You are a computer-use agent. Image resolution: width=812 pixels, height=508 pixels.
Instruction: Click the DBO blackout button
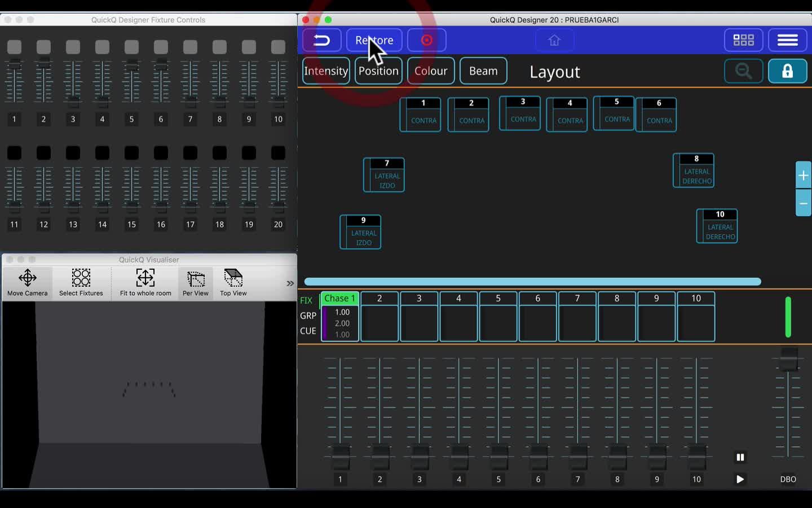[x=788, y=479]
